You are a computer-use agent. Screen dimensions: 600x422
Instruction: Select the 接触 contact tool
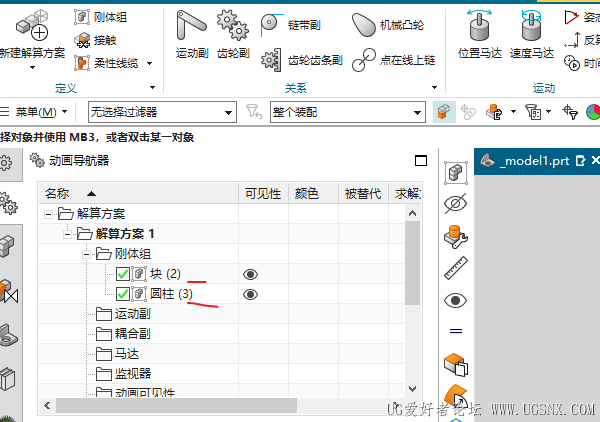[x=95, y=40]
